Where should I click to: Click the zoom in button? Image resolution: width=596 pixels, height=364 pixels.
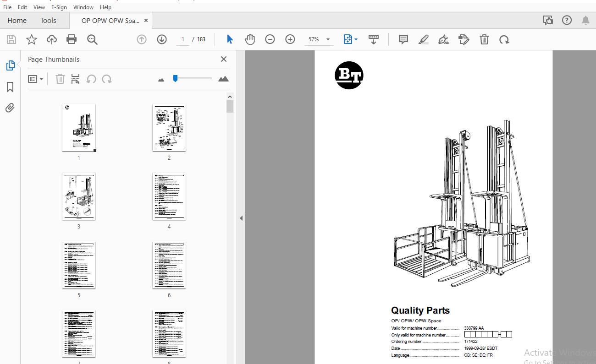pyautogui.click(x=290, y=39)
